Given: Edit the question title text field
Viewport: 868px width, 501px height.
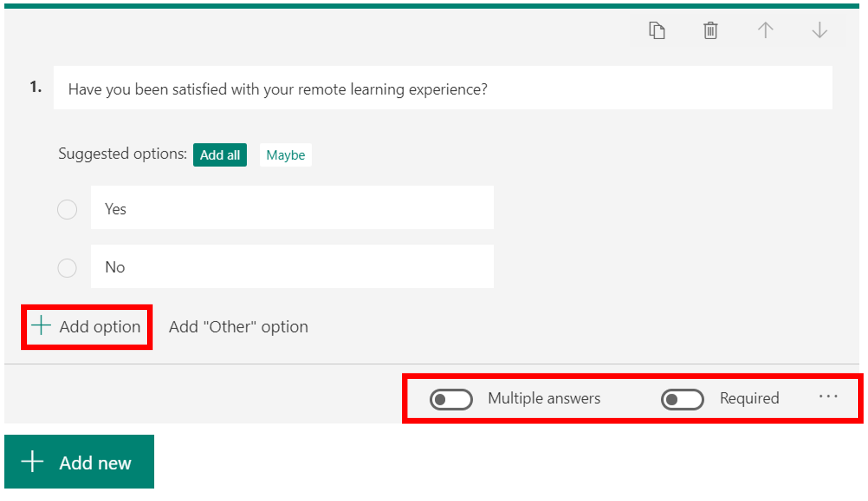Looking at the screenshot, I should (443, 88).
